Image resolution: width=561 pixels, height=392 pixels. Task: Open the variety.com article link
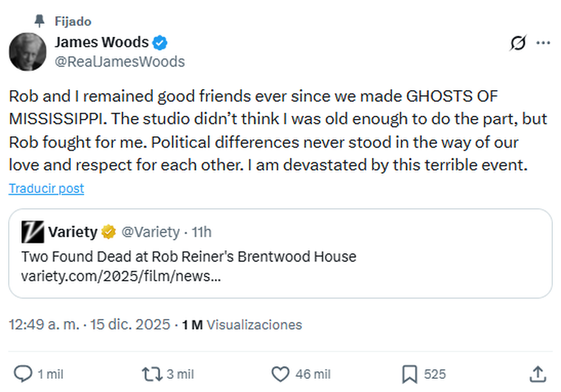coord(121,277)
